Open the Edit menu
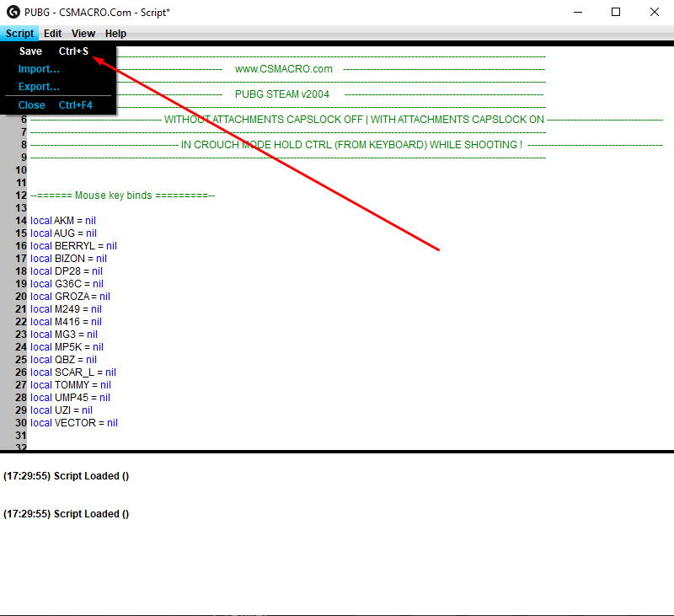This screenshot has height=616, width=674. (53, 34)
